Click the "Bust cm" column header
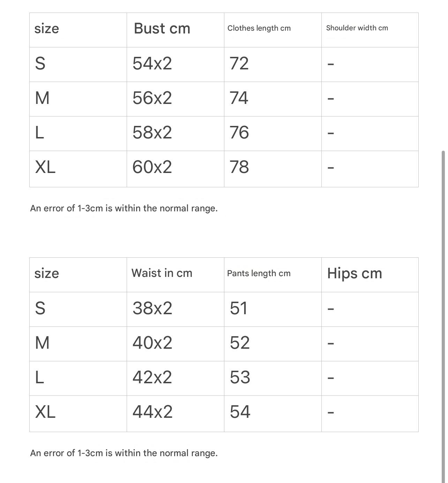The height and width of the screenshot is (483, 448). pos(162,29)
